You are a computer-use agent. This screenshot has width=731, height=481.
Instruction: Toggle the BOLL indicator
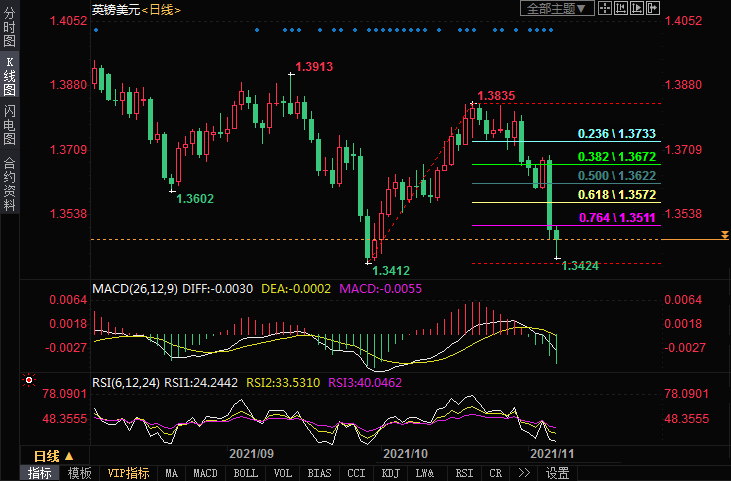pos(243,473)
